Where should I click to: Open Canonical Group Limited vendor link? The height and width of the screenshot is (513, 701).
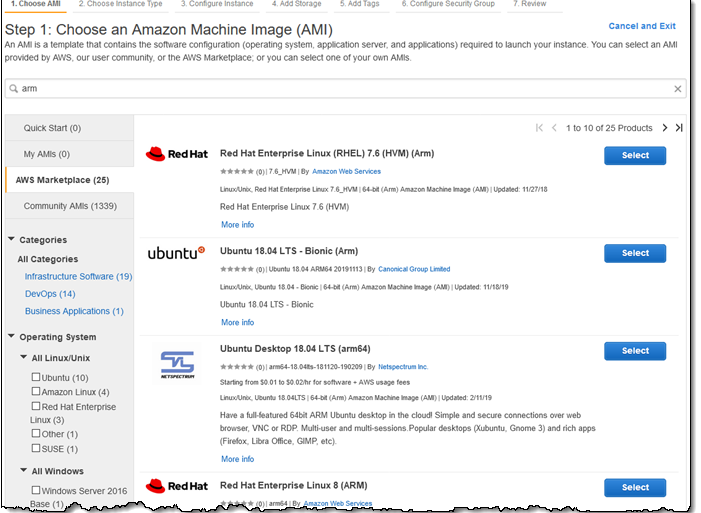[x=414, y=269]
